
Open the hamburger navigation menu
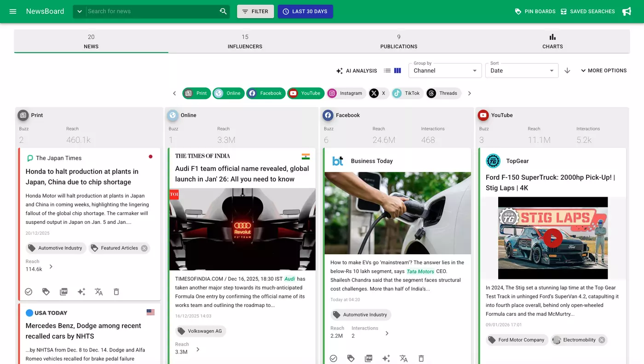point(13,11)
